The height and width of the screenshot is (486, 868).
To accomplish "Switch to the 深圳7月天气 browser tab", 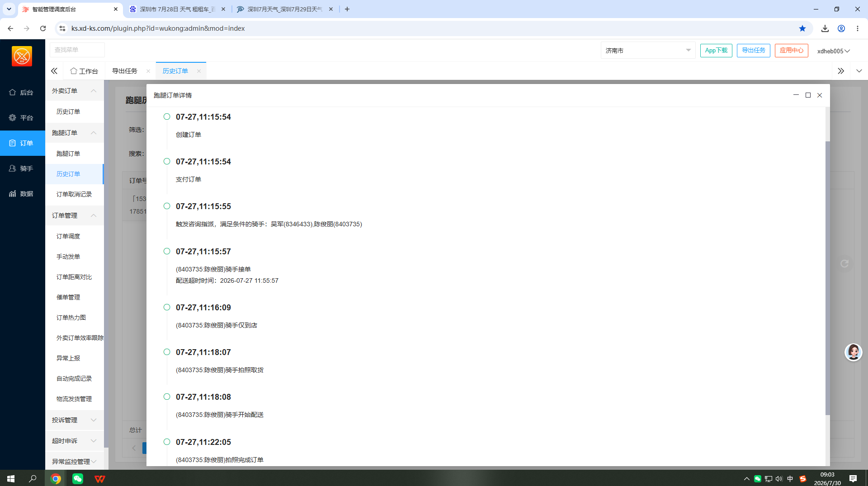I will (x=285, y=9).
